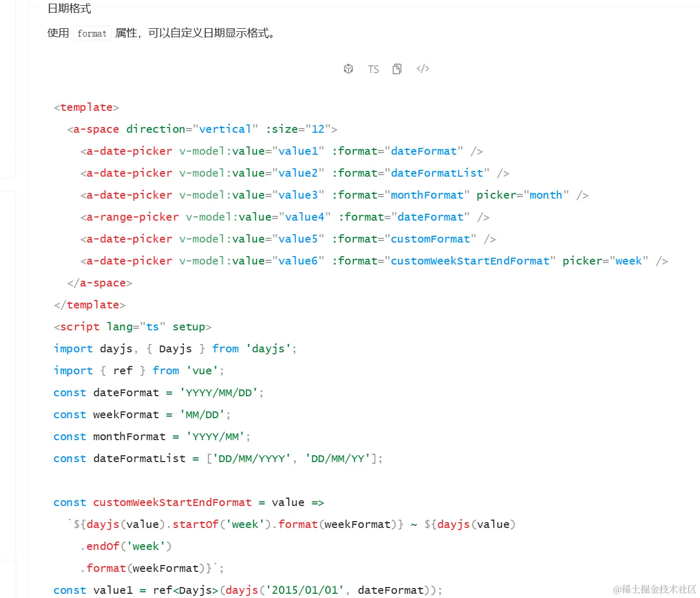Click the 'YYYY/MM/DD' string literal
This screenshot has height=598, width=700.
[219, 393]
